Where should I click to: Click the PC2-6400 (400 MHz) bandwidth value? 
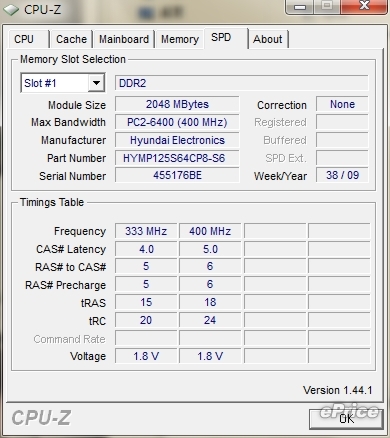point(177,122)
